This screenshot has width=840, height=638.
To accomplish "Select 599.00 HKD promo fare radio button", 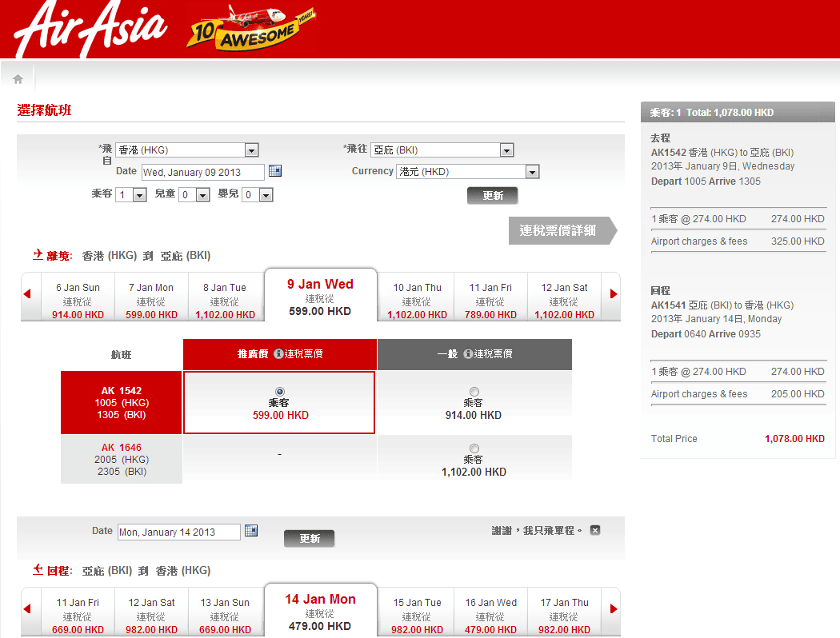I will [279, 390].
